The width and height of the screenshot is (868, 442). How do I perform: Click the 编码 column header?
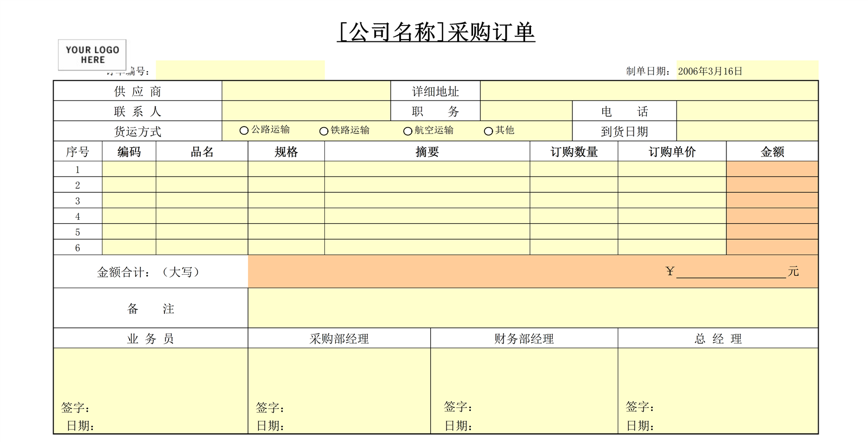click(x=129, y=151)
